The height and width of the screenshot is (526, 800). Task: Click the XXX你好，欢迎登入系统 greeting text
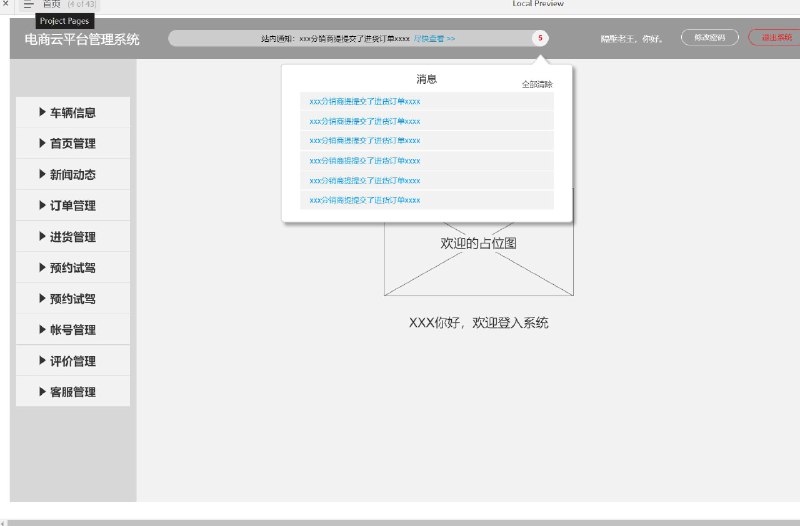[479, 323]
